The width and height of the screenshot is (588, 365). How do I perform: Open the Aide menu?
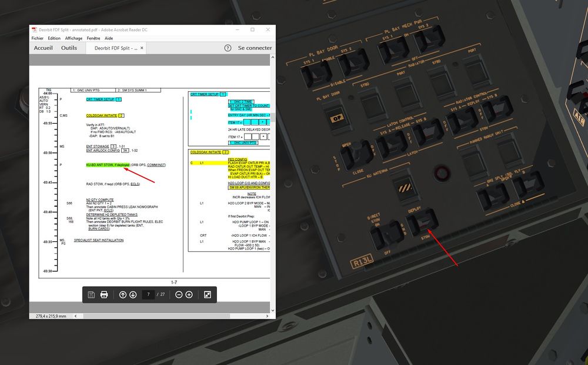pyautogui.click(x=109, y=38)
